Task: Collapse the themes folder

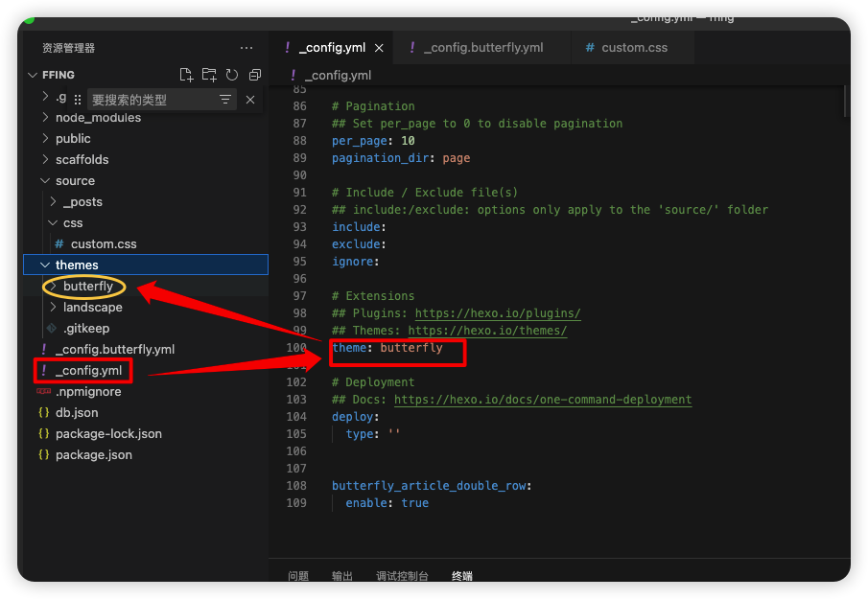Action: 77,265
